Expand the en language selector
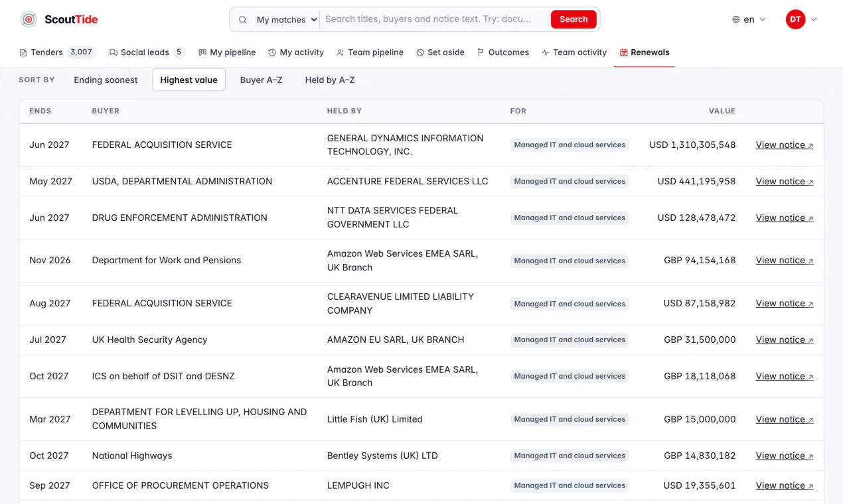 749,20
